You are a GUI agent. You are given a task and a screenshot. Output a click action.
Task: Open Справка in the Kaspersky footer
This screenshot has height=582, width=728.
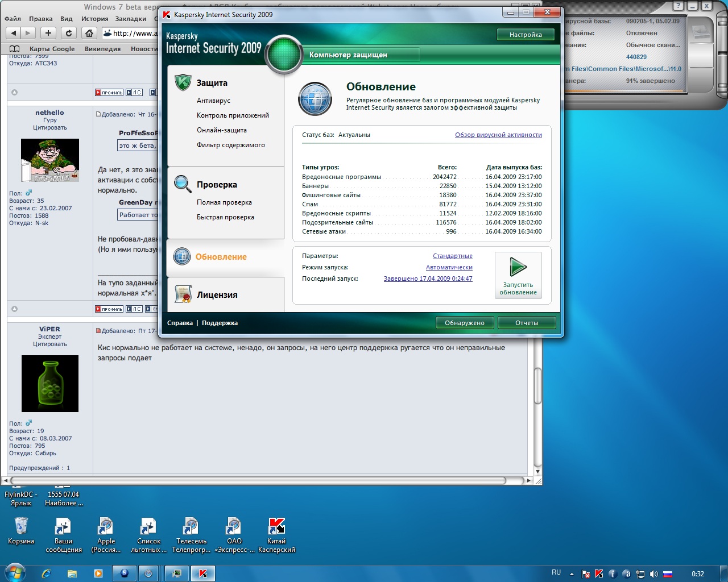[x=180, y=323]
